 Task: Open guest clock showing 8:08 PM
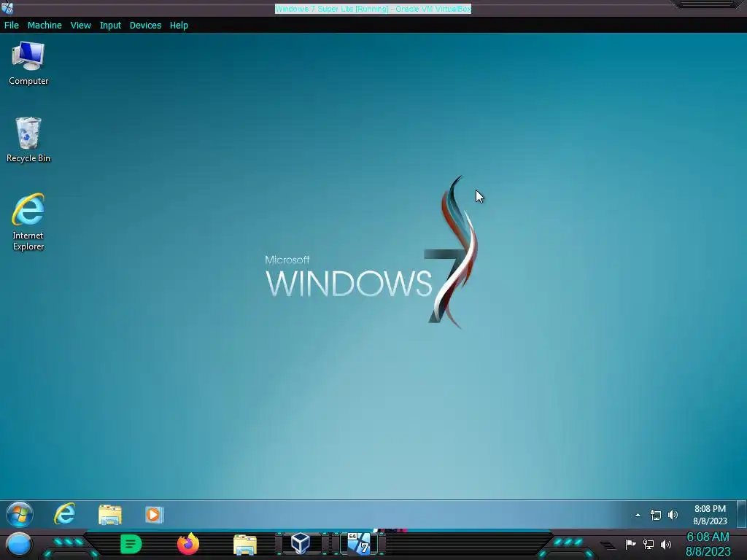710,515
